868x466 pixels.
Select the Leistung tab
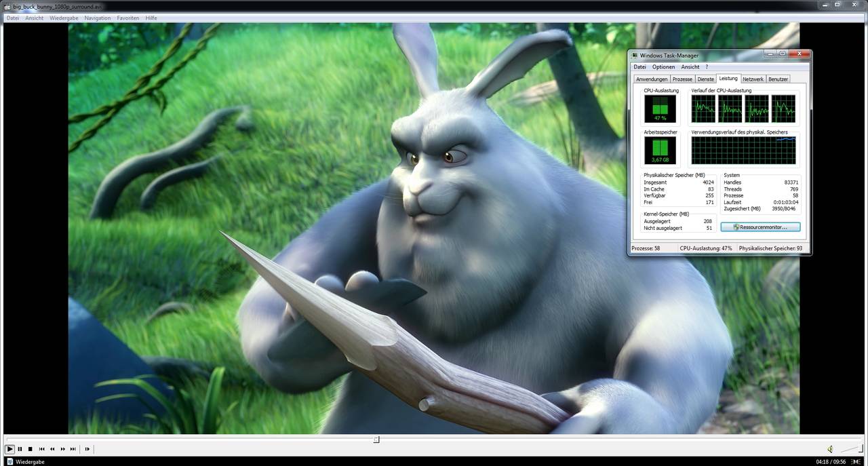coord(728,79)
